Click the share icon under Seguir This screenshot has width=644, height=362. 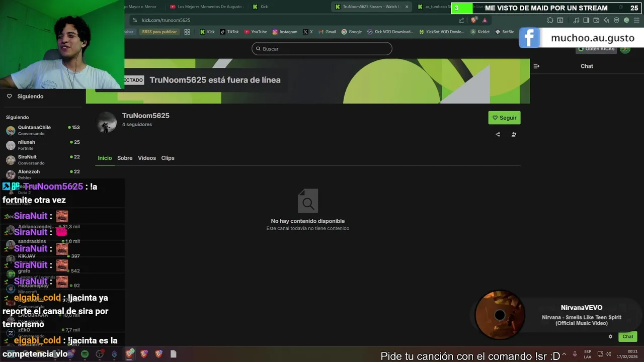498,134
